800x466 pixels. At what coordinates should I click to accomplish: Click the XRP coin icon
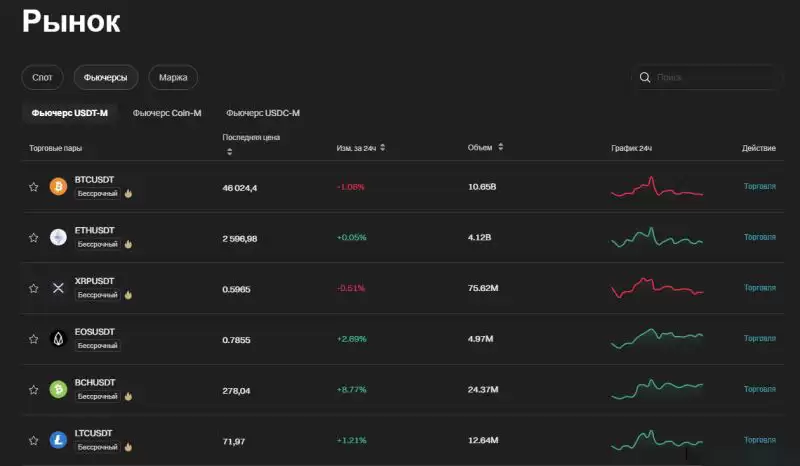click(x=58, y=288)
